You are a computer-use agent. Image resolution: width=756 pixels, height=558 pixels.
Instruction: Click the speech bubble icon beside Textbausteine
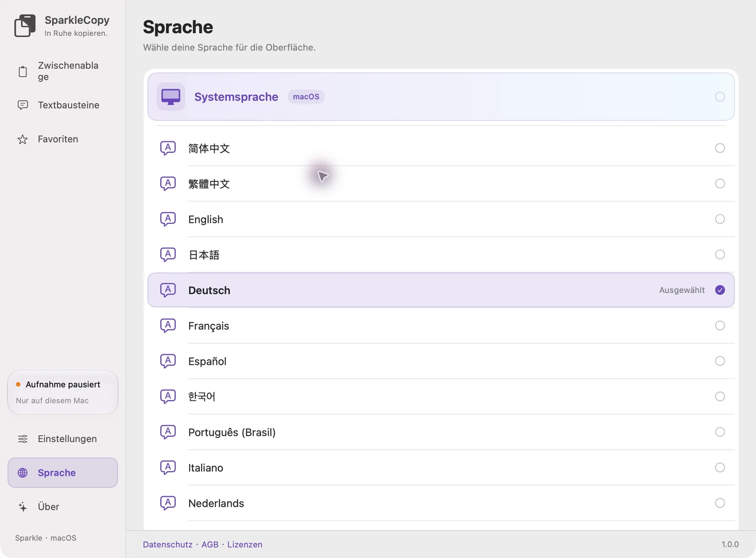pyautogui.click(x=23, y=105)
